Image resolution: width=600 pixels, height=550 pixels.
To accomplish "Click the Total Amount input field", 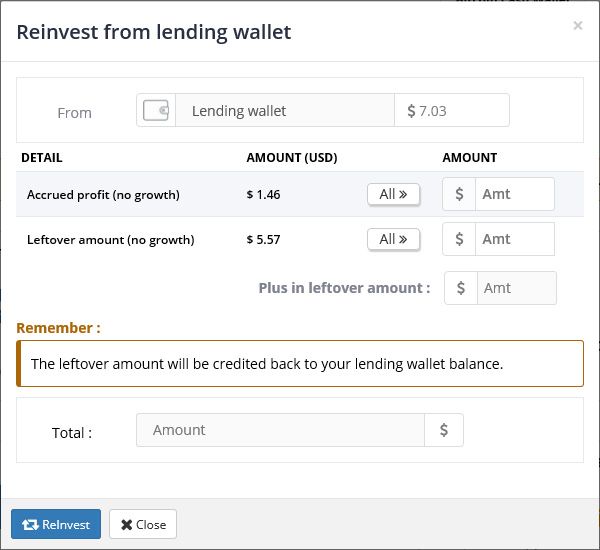I will (280, 430).
